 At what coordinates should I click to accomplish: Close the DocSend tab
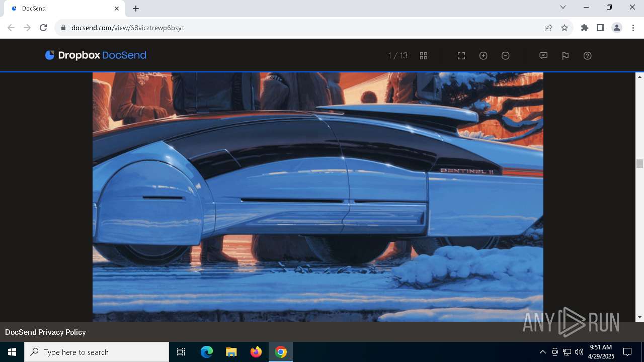click(x=117, y=9)
